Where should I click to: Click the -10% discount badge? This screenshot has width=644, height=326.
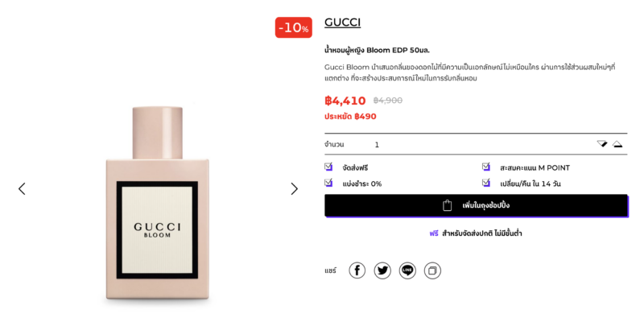click(294, 27)
